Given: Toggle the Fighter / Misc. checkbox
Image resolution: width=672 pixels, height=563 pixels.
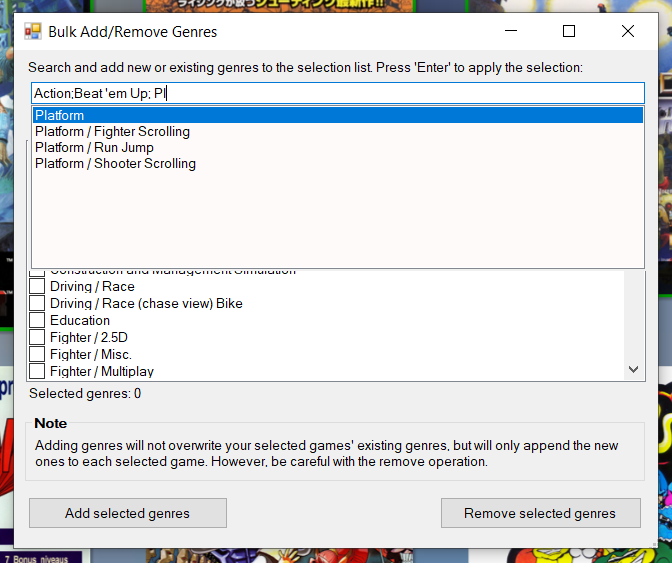Looking at the screenshot, I should 37,354.
